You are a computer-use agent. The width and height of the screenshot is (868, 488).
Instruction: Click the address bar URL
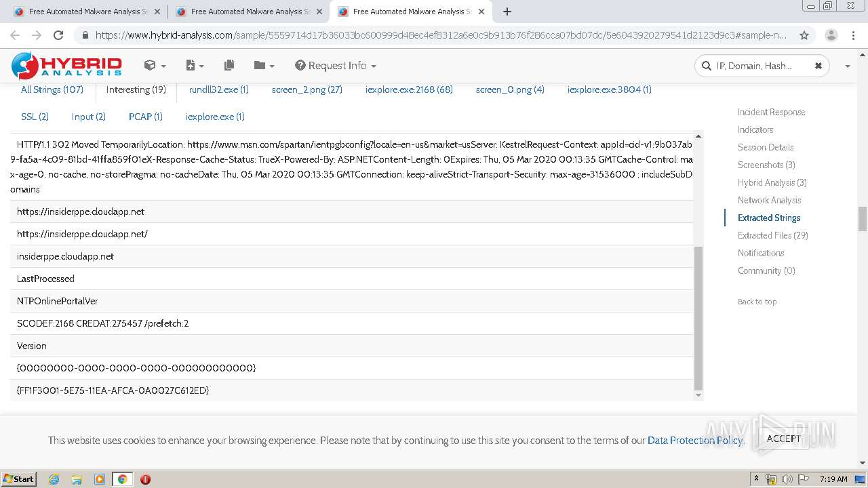tap(441, 35)
